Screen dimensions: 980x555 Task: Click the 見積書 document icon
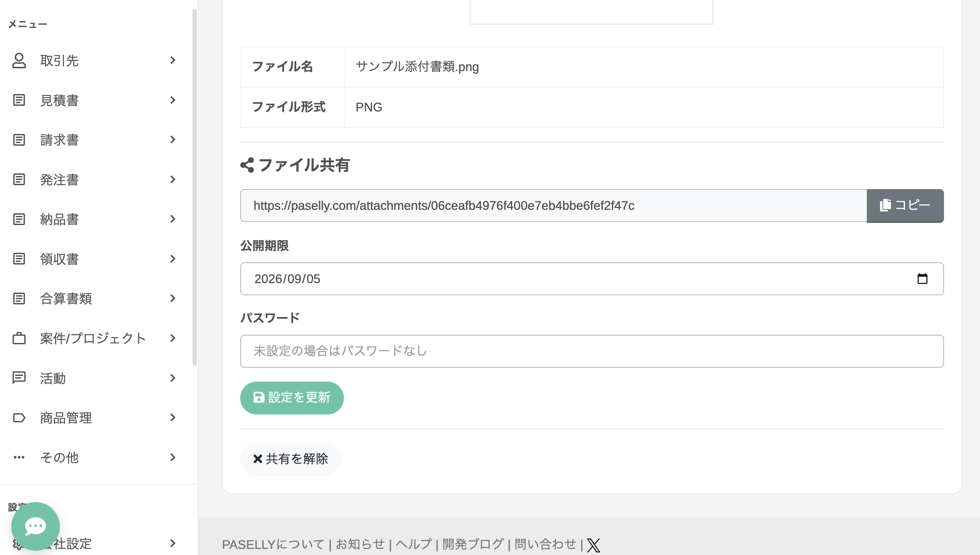[x=19, y=100]
